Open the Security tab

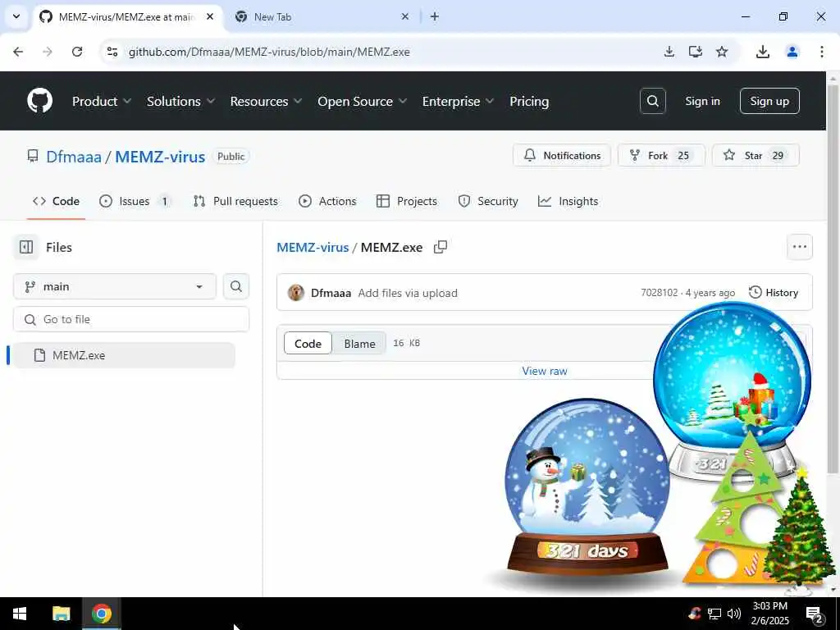488,201
